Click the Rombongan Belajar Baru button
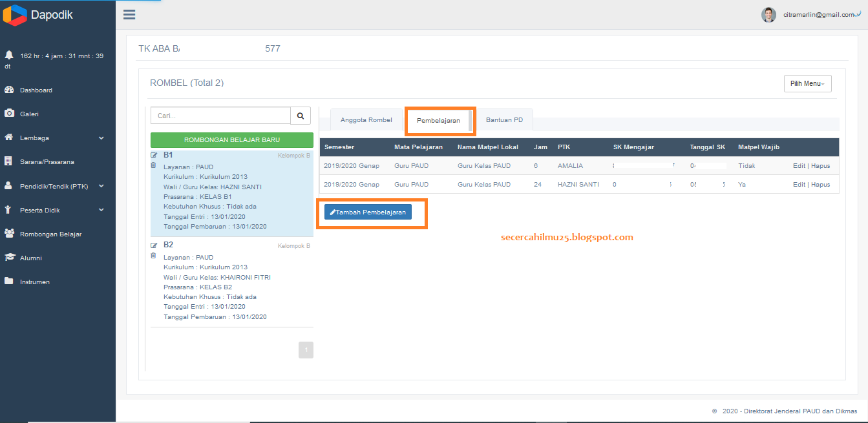Image resolution: width=868 pixels, height=423 pixels. pos(232,139)
